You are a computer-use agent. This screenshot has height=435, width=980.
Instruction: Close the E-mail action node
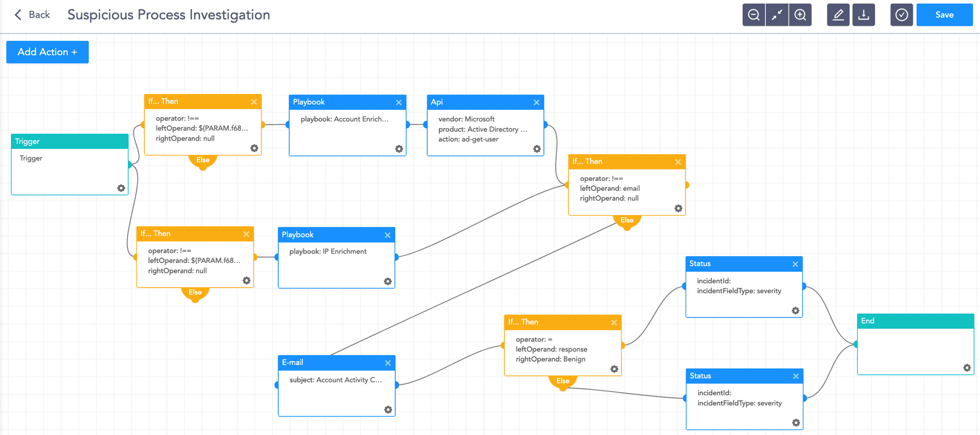[388, 363]
